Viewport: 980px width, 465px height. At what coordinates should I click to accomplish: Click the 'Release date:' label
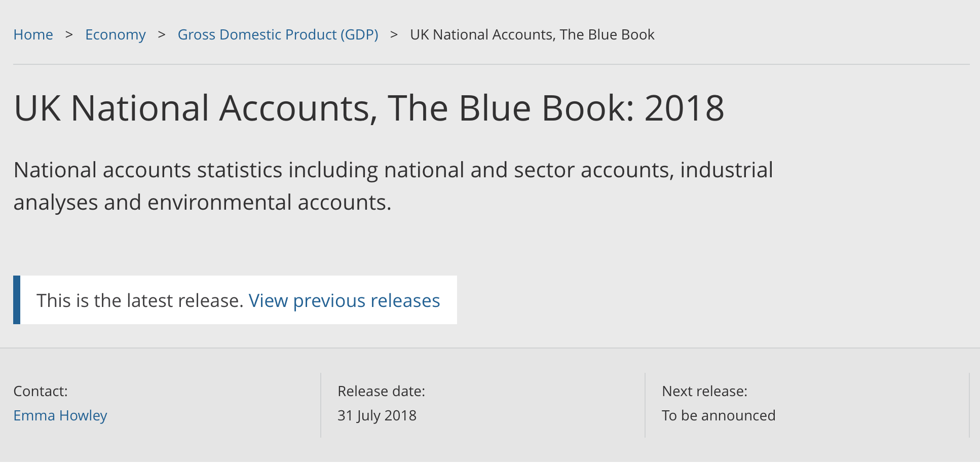tap(381, 391)
